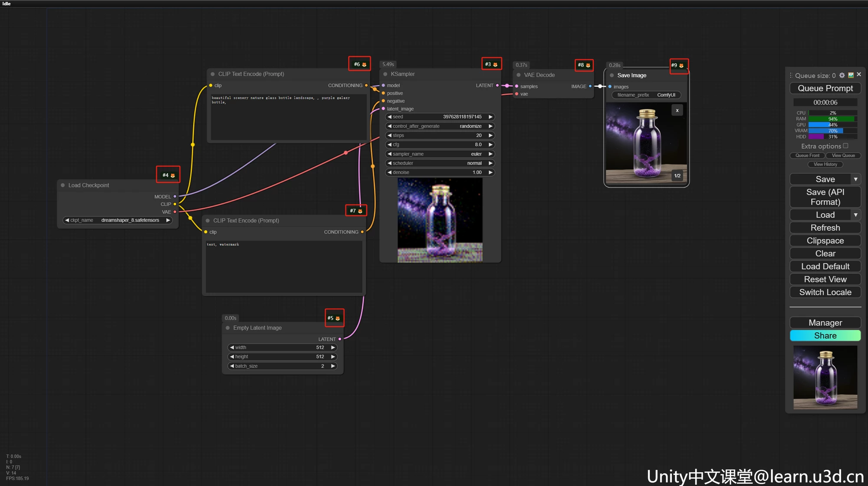
Task: Open settings gear next to Queue size
Action: coord(842,75)
